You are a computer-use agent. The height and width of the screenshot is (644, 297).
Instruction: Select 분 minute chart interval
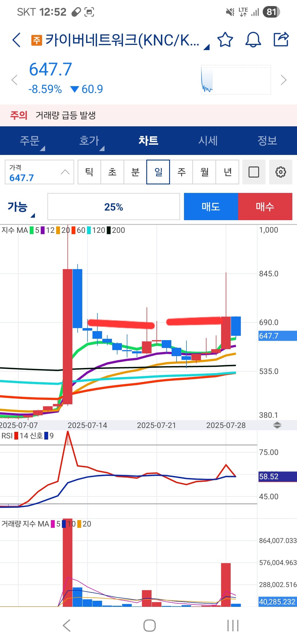tap(135, 172)
